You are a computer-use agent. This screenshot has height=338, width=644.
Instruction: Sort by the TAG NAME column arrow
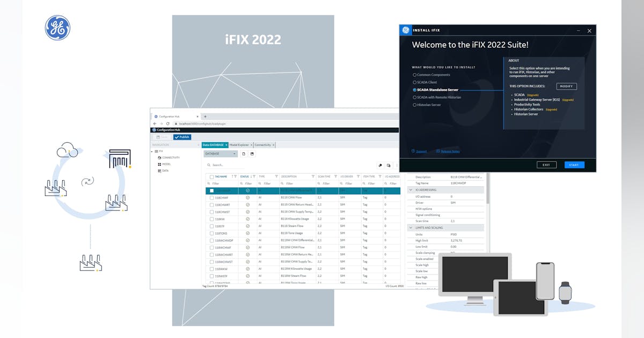(232, 177)
